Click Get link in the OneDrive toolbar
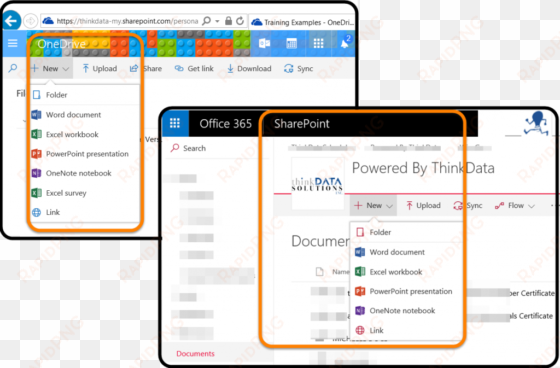The image size is (560, 368). click(x=194, y=69)
